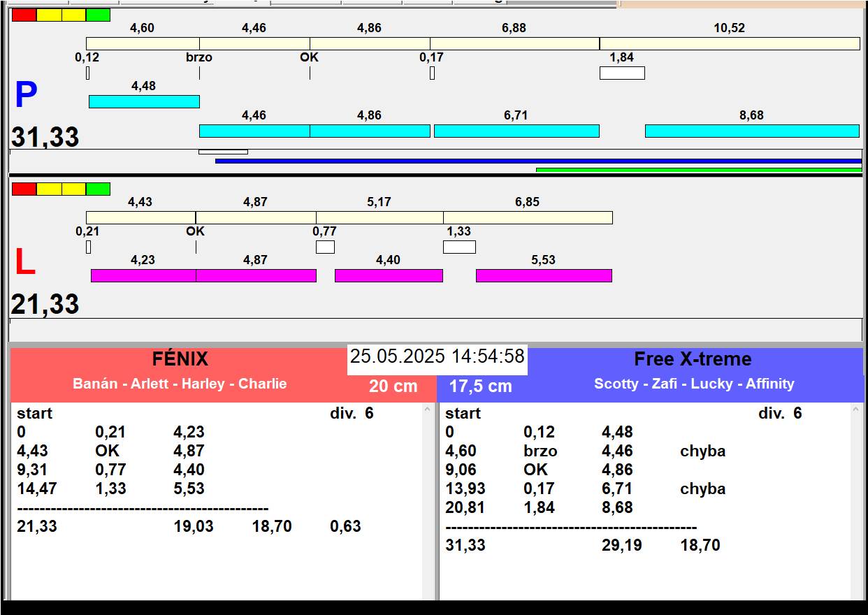Click the 0,17 label under lane P timeline

coord(431,57)
